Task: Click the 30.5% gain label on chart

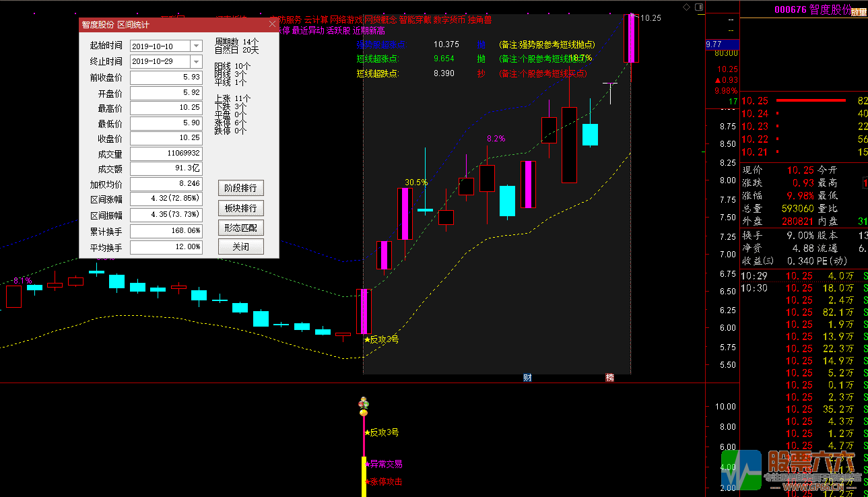Action: coord(416,183)
